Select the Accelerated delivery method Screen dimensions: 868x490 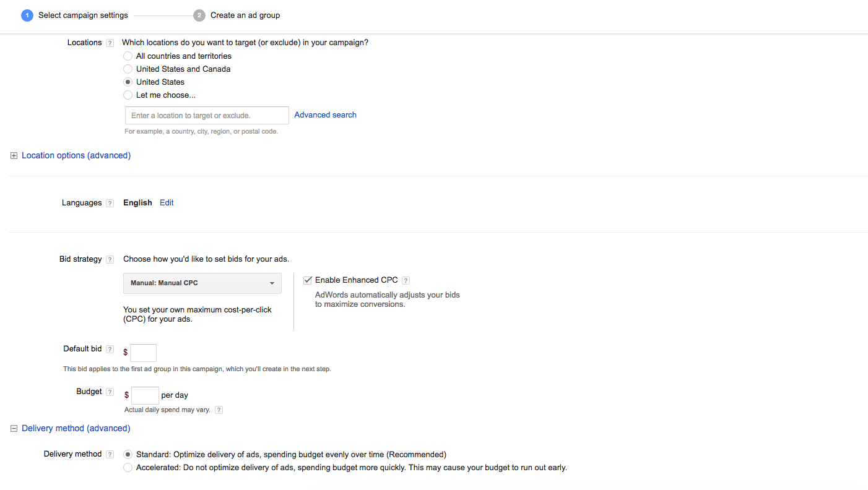coord(128,467)
